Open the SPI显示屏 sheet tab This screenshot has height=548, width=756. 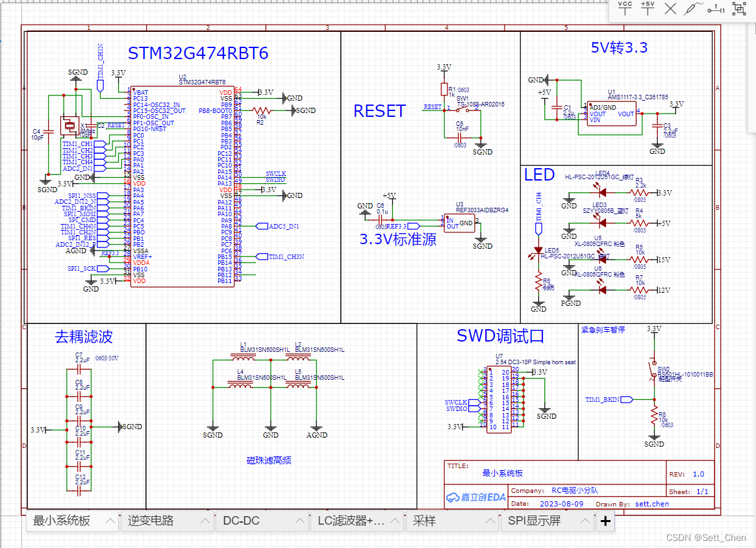point(535,521)
